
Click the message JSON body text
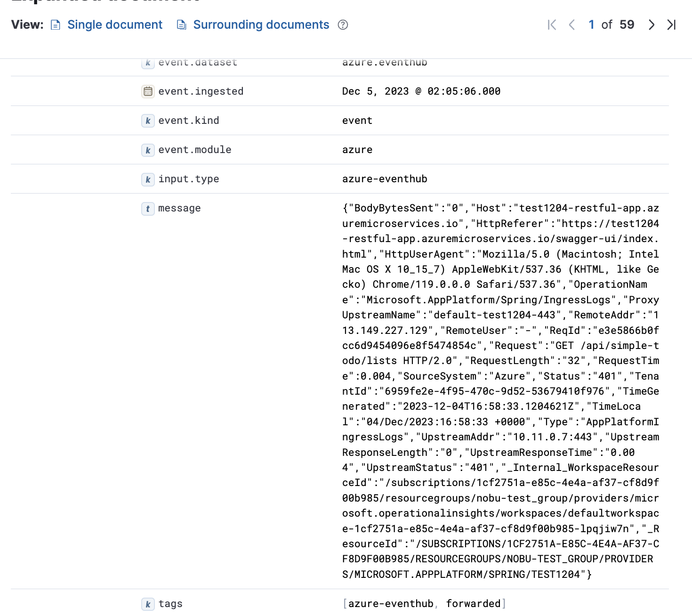click(500, 391)
